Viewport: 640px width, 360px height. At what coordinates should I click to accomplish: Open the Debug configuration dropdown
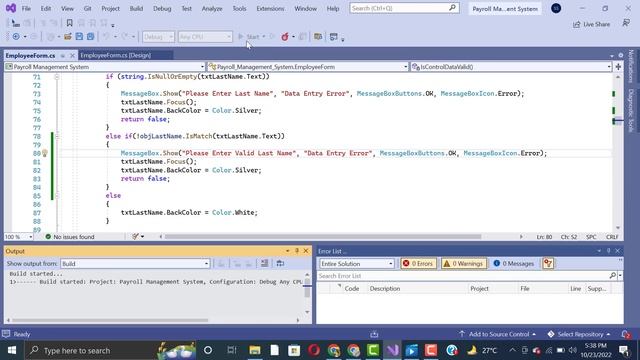[x=158, y=37]
